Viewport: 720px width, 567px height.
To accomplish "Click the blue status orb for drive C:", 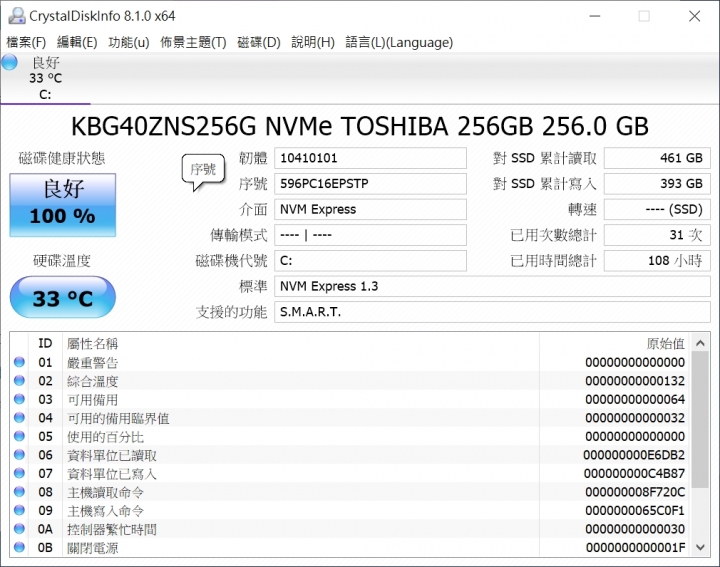I will pyautogui.click(x=9, y=62).
